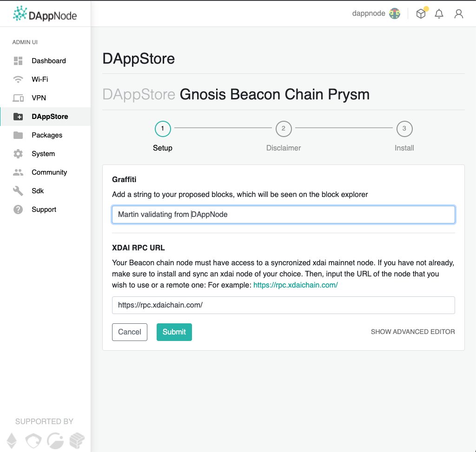
Task: Click the VPN devices icon
Action: [18, 98]
